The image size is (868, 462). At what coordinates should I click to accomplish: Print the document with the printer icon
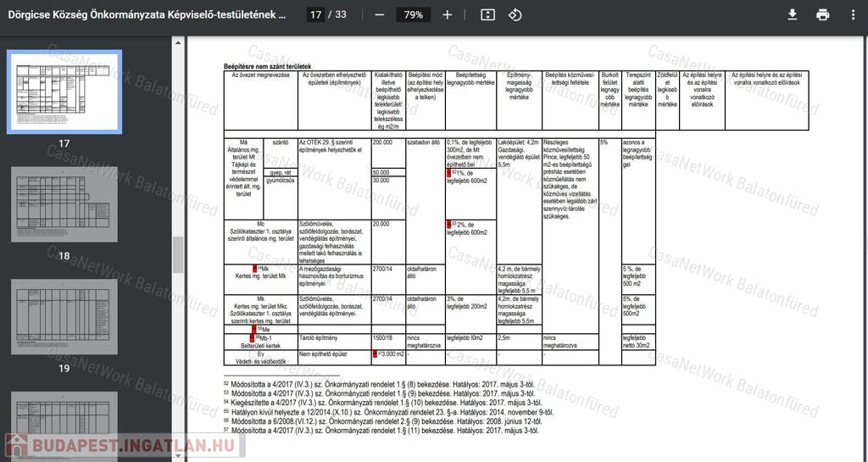coord(822,15)
